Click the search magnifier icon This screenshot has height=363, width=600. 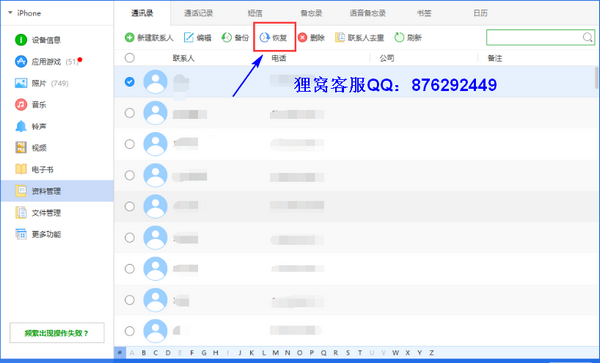[587, 37]
